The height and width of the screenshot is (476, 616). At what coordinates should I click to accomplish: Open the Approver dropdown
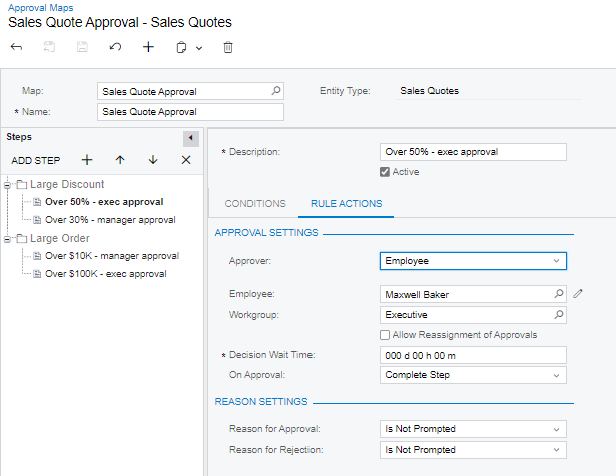473,261
